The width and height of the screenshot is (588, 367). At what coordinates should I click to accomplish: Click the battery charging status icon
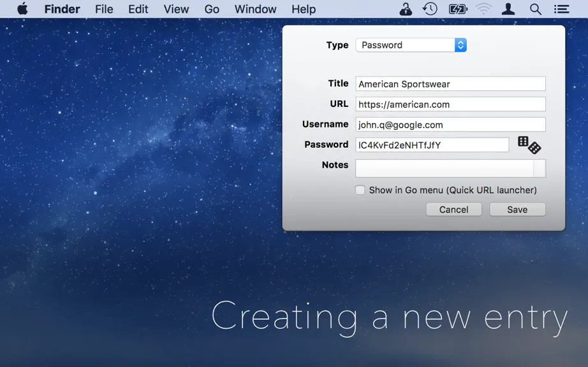click(x=458, y=9)
